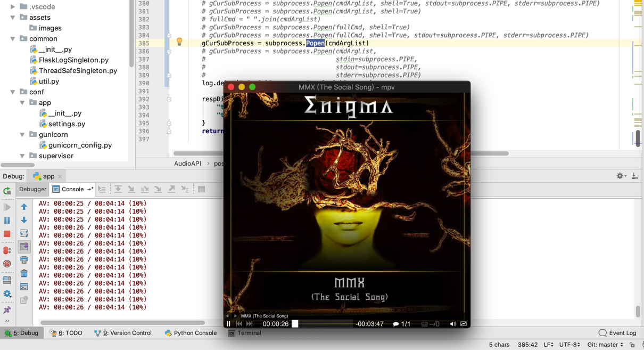Viewport: 644px width, 350px height.
Task: Click Run to Cursor debugger icon
Action: pyautogui.click(x=185, y=189)
